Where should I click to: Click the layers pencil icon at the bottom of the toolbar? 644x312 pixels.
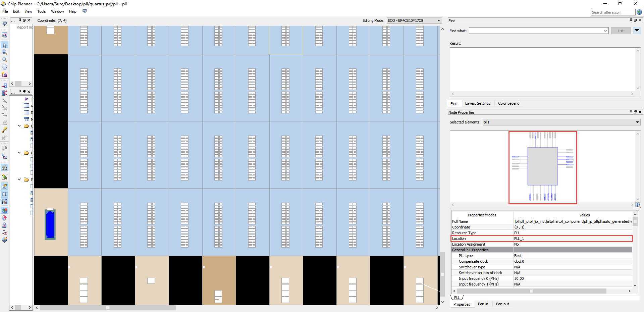point(4,240)
